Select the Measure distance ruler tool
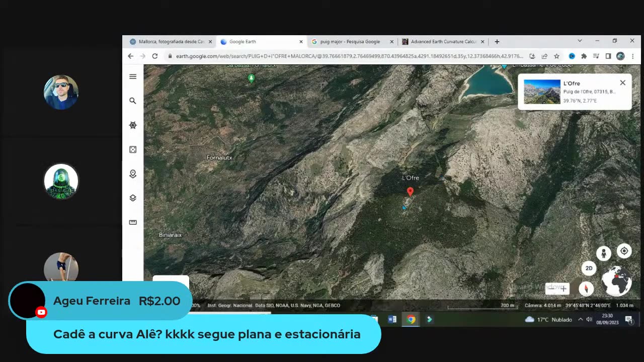The height and width of the screenshot is (362, 644). pos(133,222)
